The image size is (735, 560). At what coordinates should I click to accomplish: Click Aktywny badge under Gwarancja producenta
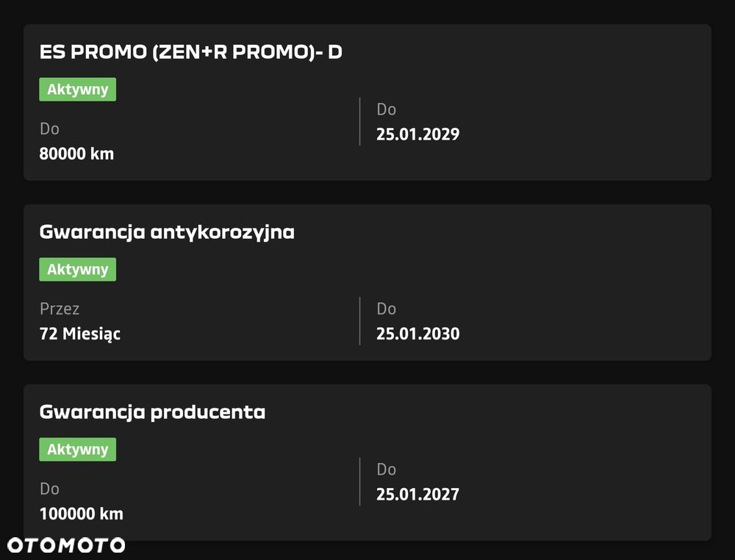click(78, 450)
